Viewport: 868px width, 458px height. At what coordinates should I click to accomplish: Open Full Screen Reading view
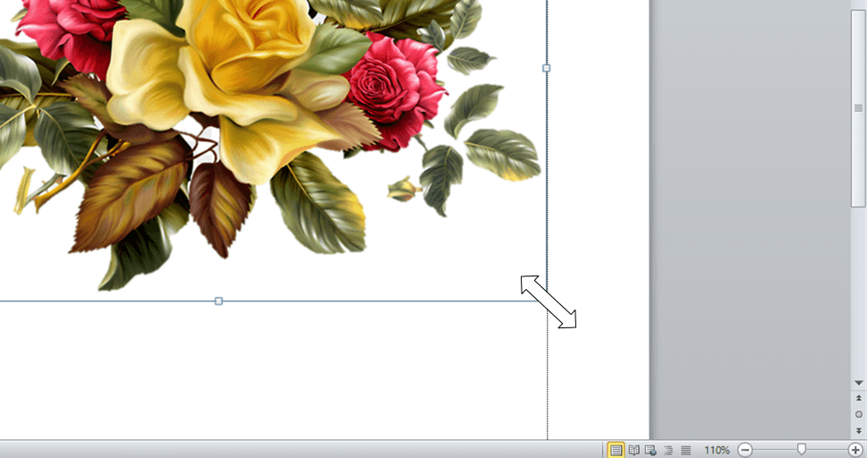coord(634,450)
